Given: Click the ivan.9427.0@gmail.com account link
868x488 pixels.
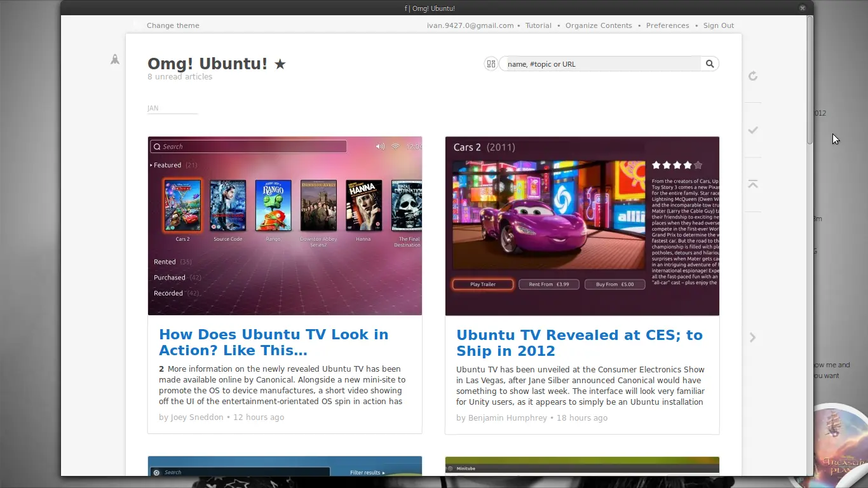Looking at the screenshot, I should coord(470,25).
